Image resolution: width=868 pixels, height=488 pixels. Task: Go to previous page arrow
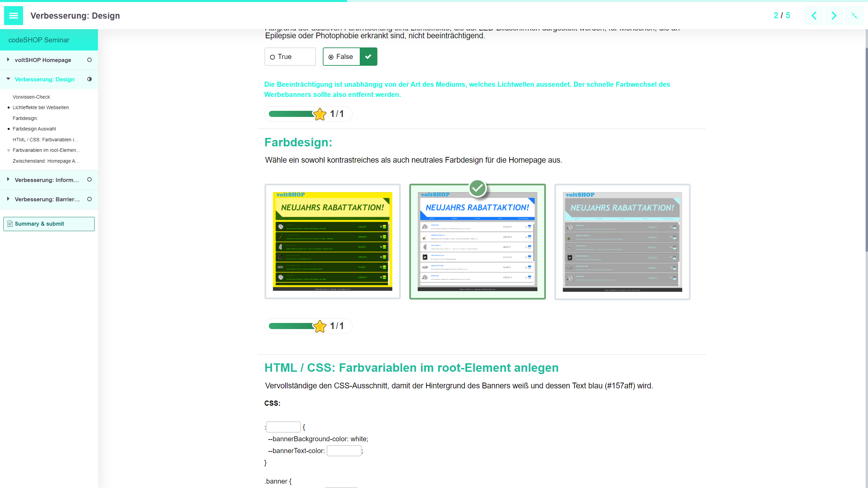click(814, 16)
